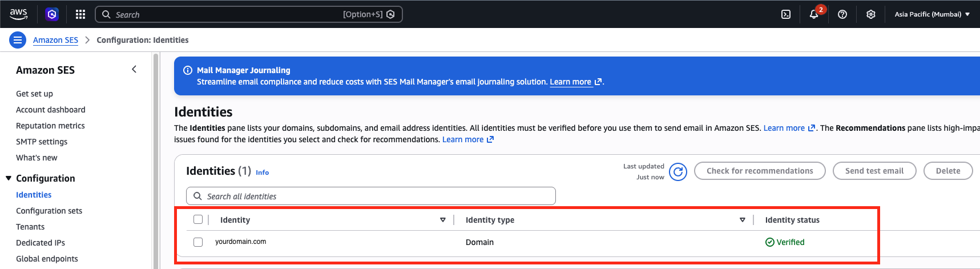
Task: Click the sidebar vertical scrollbar
Action: pos(156,160)
